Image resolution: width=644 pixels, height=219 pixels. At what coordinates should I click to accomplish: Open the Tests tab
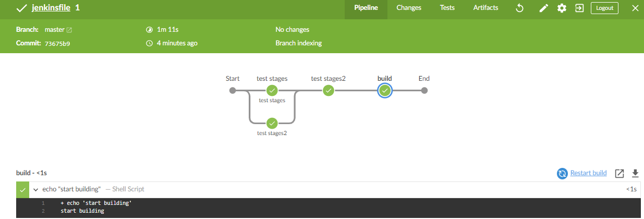(x=447, y=8)
